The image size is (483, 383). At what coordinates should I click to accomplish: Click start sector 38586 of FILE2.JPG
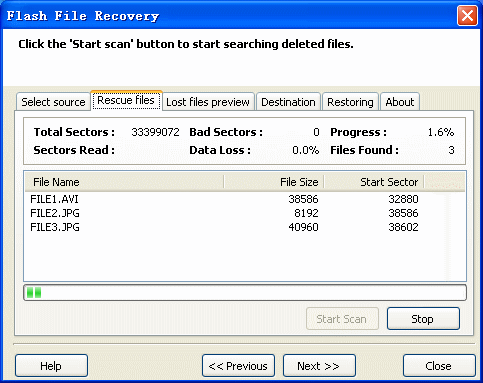(403, 213)
